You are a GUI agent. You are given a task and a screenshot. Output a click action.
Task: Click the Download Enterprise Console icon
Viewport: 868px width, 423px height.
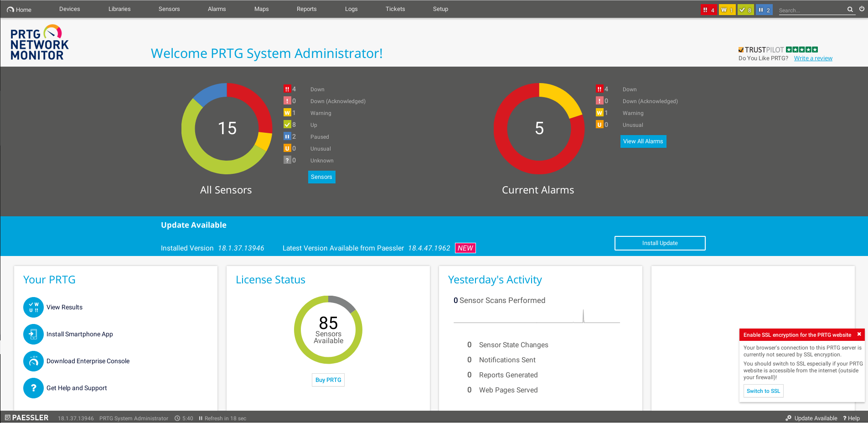click(33, 361)
